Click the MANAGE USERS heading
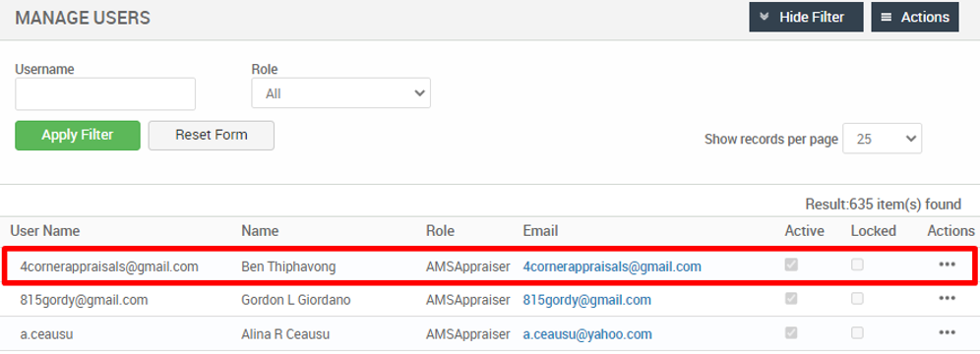The image size is (980, 354). coord(83,18)
